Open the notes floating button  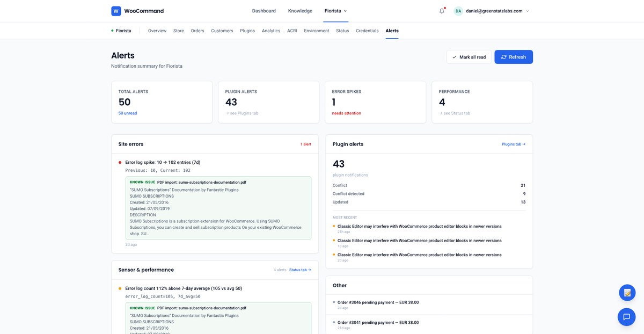tap(627, 293)
